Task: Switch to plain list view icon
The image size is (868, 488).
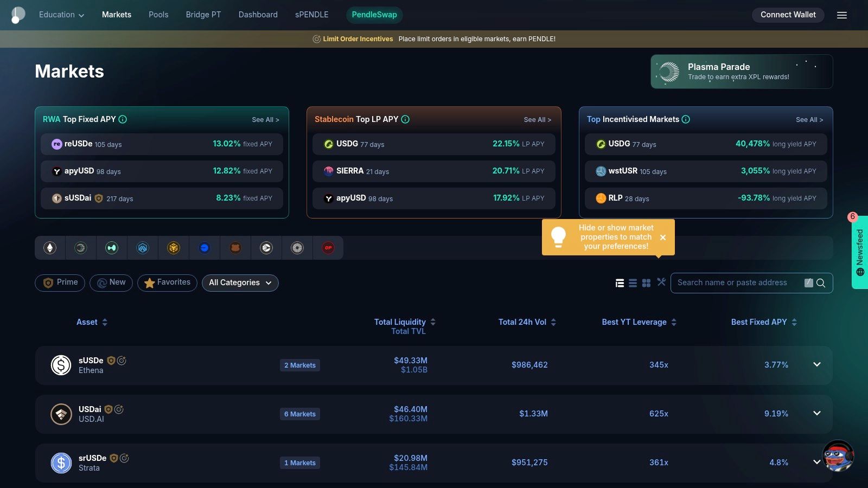Action: click(633, 283)
